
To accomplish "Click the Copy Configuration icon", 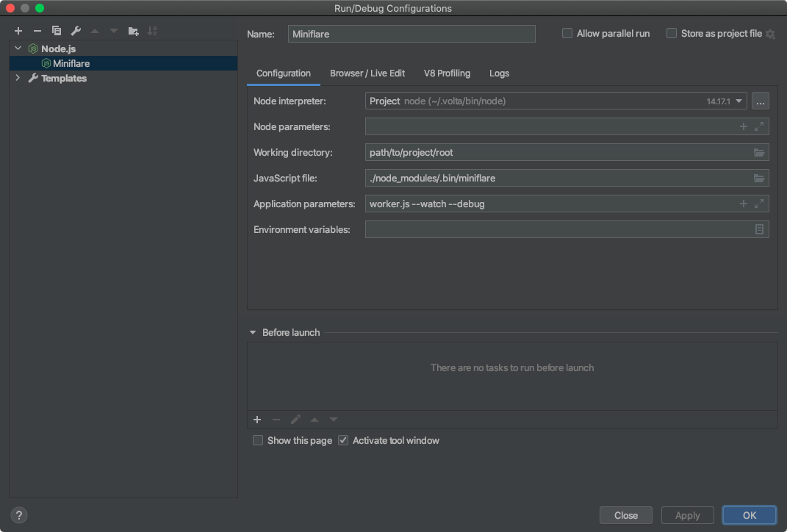I will [x=57, y=31].
